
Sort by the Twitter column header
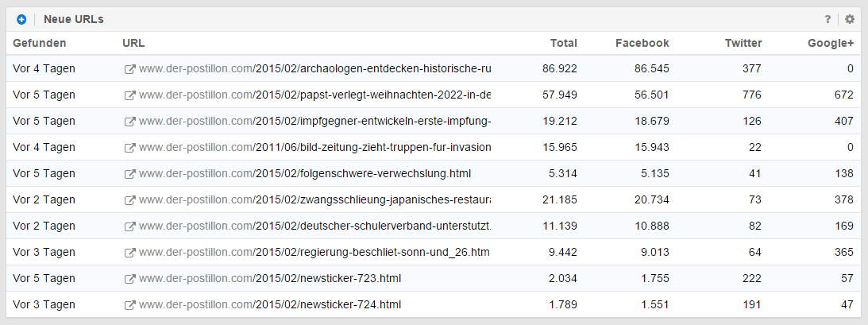coord(743,43)
